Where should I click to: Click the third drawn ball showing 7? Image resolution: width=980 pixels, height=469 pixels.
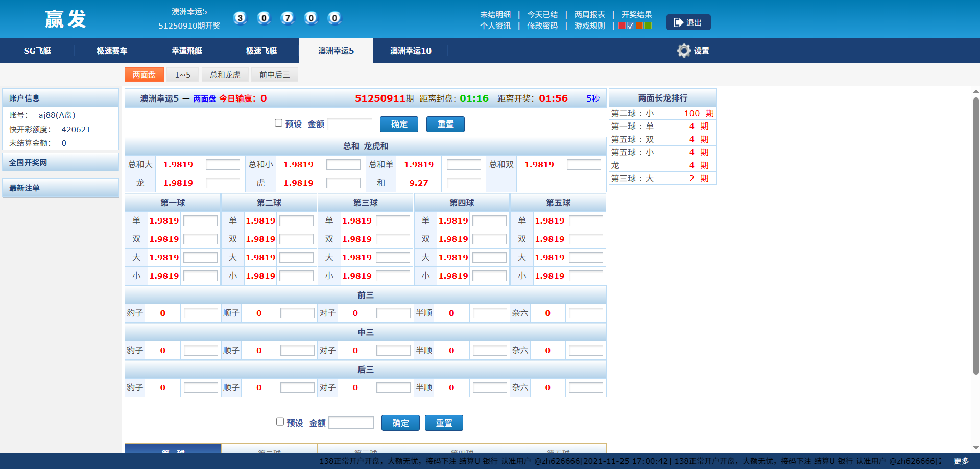(288, 18)
